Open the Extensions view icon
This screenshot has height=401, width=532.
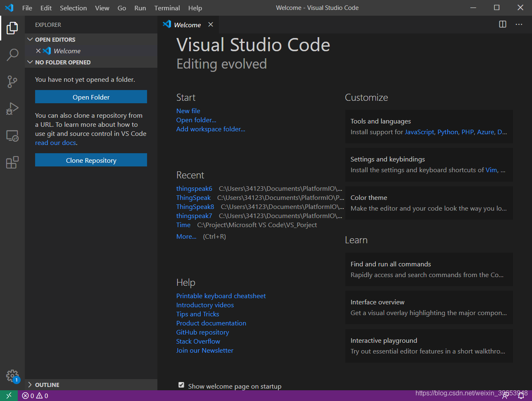(12, 162)
